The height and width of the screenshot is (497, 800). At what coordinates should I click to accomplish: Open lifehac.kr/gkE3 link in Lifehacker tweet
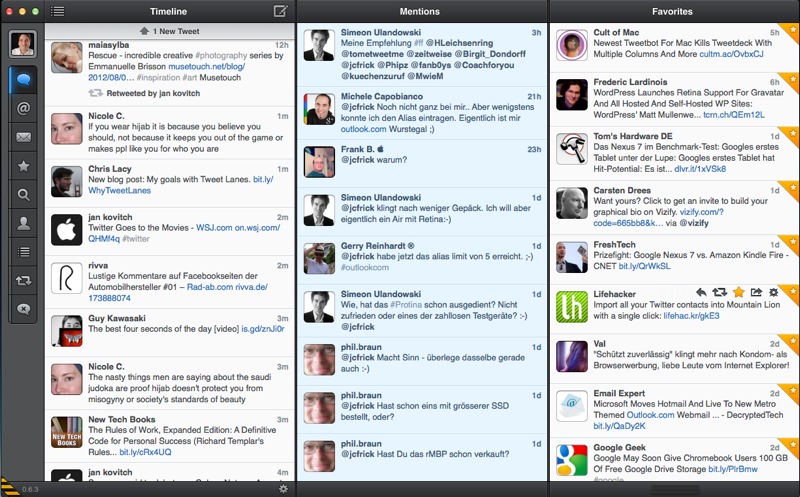(x=691, y=316)
